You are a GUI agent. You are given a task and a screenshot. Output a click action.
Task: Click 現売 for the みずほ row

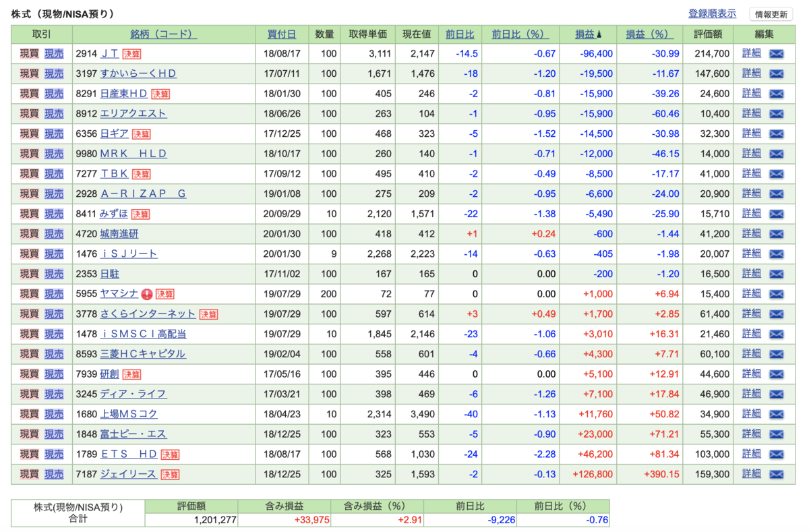click(x=54, y=214)
